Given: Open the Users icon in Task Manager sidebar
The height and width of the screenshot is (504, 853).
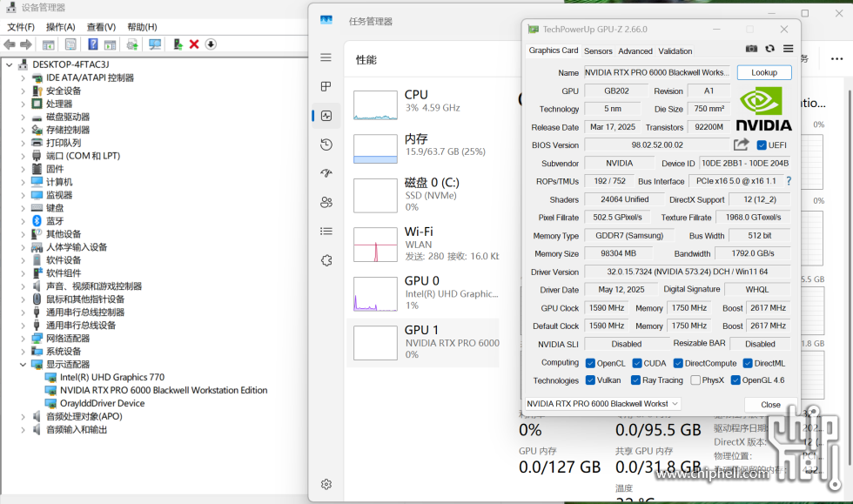Looking at the screenshot, I should [x=326, y=203].
